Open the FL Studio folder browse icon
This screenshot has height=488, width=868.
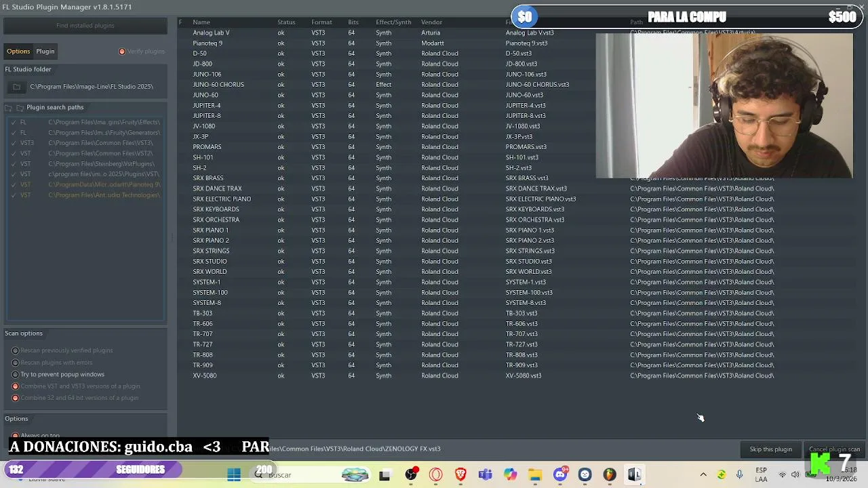click(16, 87)
